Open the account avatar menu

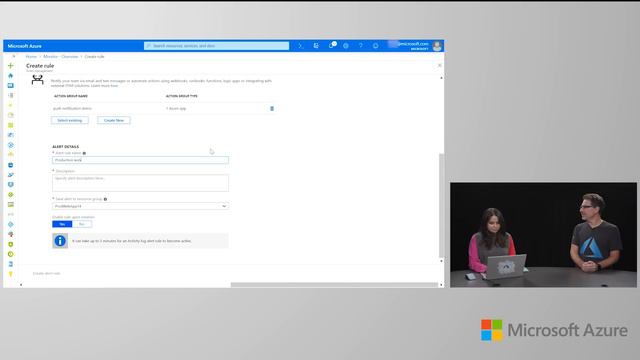pyautogui.click(x=437, y=46)
